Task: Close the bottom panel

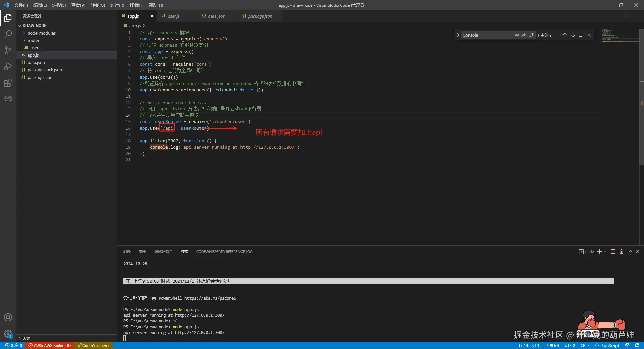Action: pyautogui.click(x=638, y=251)
